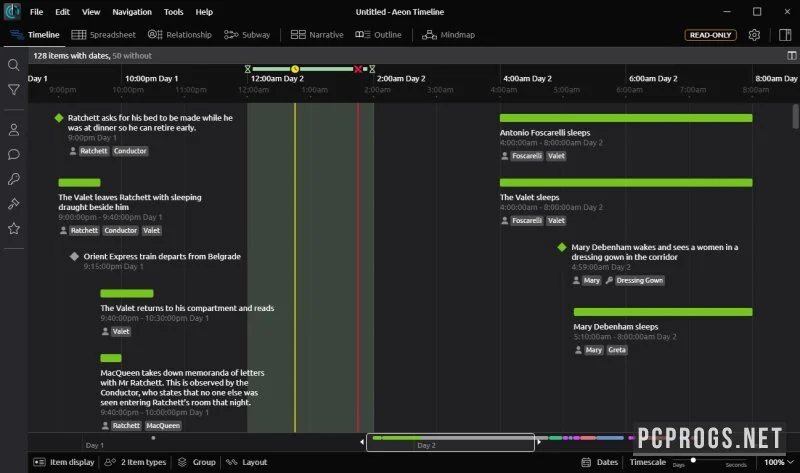Screen dimensions: 800x473
Task: Click '128 items with dates' status text
Action: (71, 56)
